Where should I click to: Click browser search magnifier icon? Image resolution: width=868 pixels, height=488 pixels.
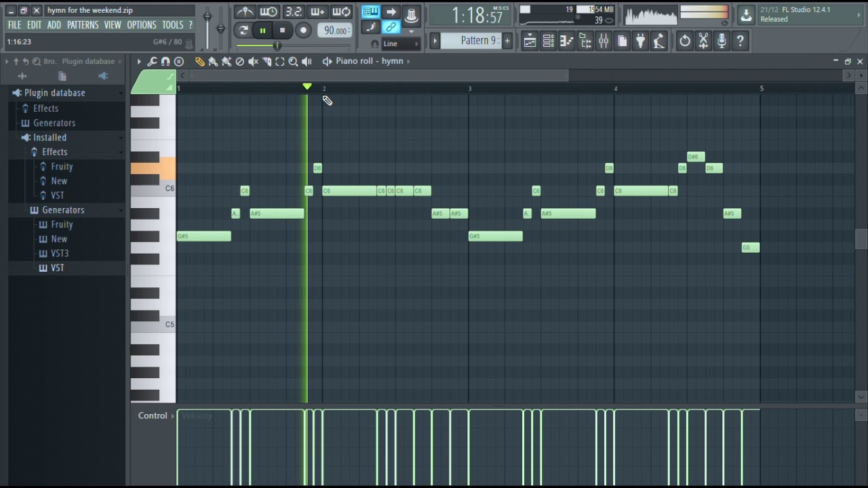37,61
